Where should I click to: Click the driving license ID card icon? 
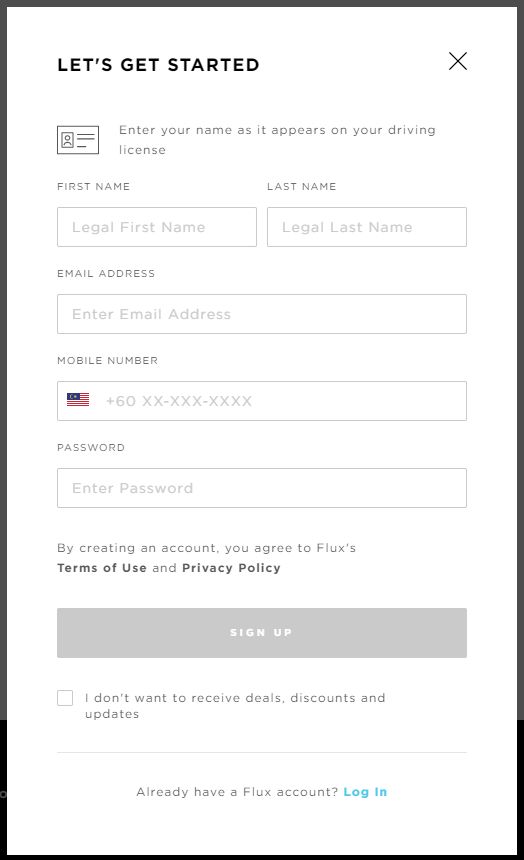pyautogui.click(x=78, y=140)
